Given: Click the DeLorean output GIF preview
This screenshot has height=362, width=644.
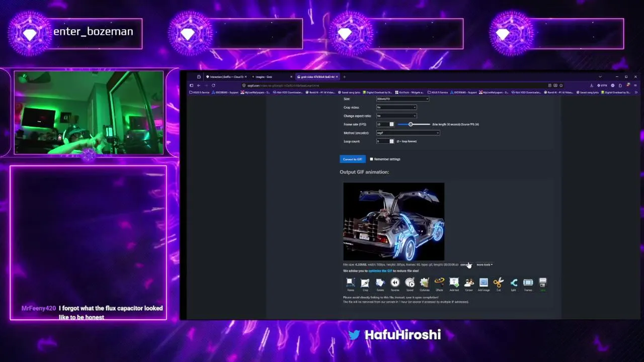Looking at the screenshot, I should click(x=393, y=221).
